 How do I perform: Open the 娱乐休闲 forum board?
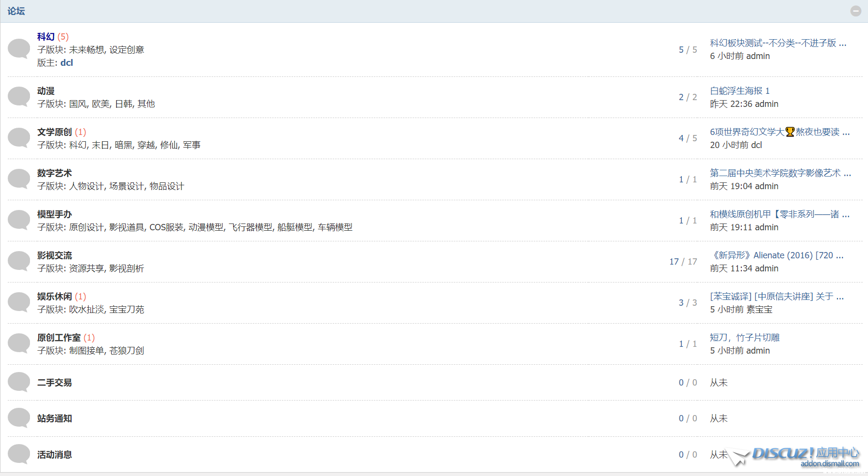point(54,297)
